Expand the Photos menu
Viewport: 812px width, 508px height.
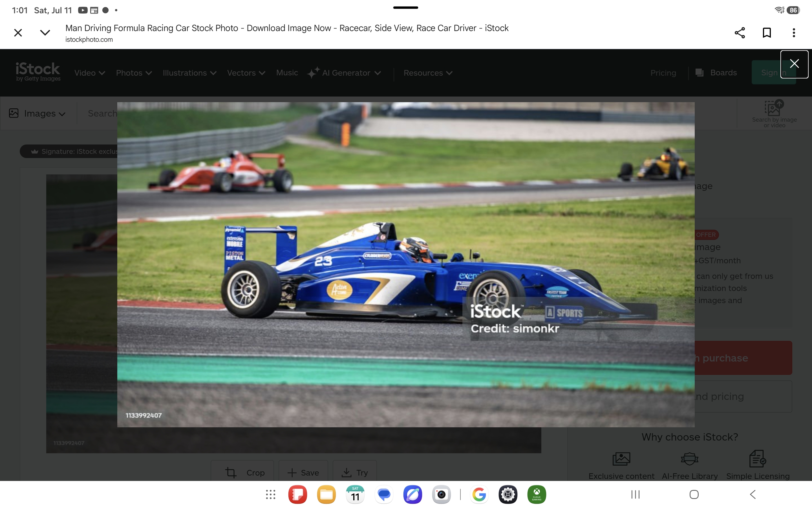pos(134,73)
